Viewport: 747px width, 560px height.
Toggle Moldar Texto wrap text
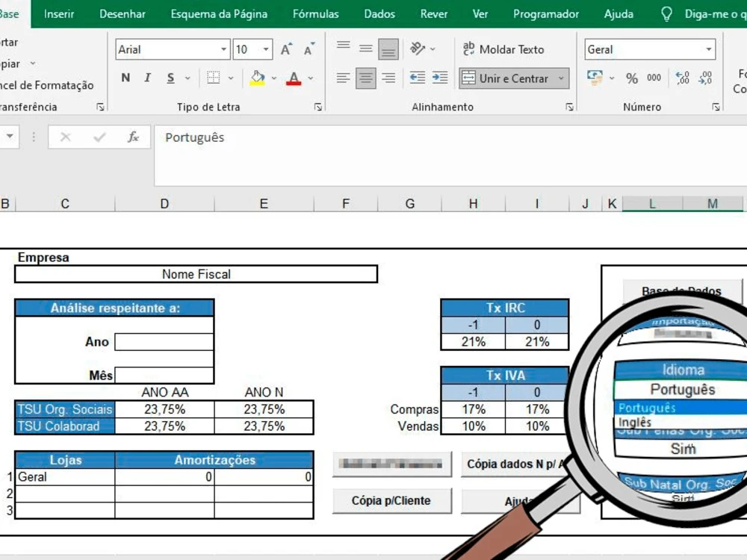503,49
